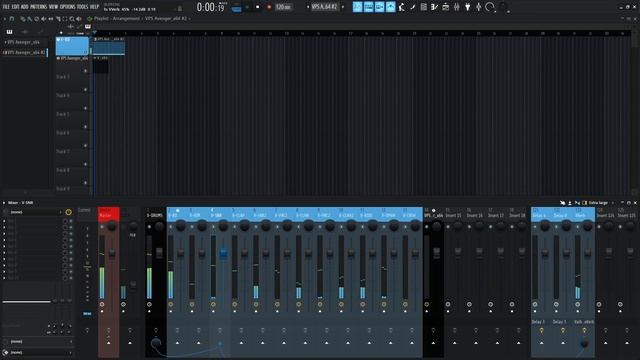Click the playlist playback speaker tool

(x=79, y=19)
